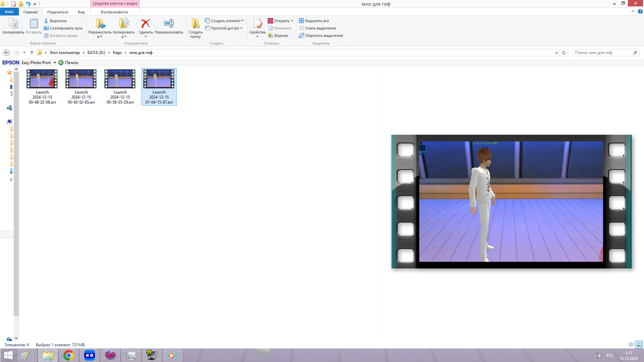Click the EPSON Печать print icon

tap(61, 63)
